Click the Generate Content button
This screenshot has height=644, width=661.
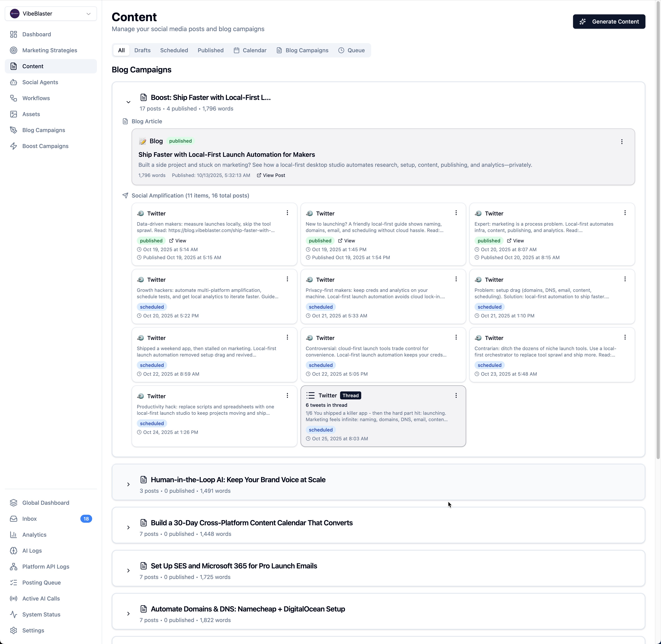609,21
